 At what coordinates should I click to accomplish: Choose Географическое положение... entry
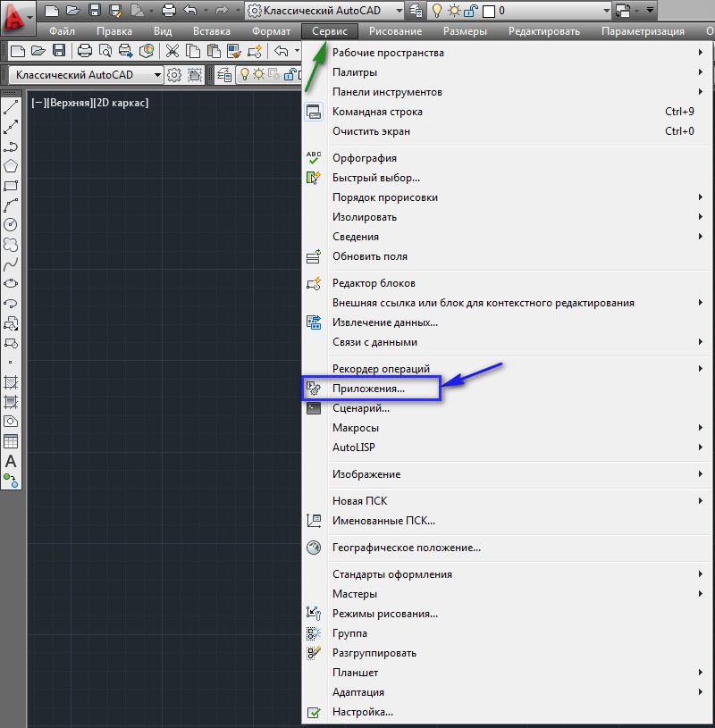point(508,548)
